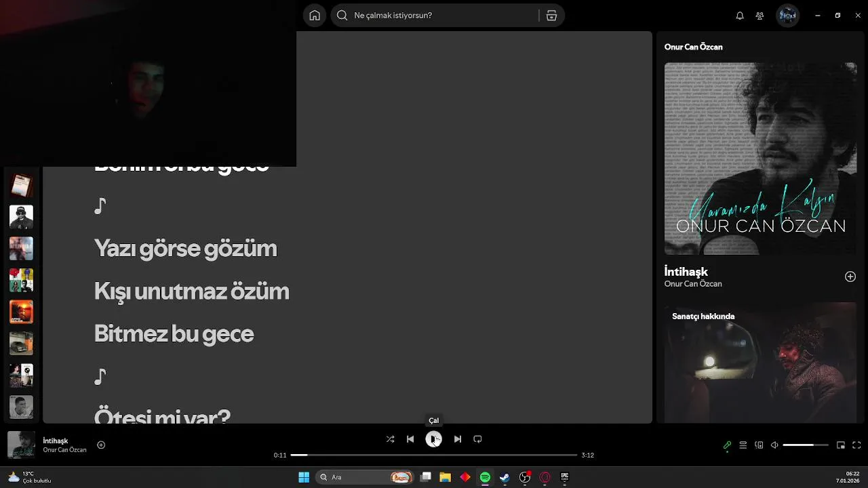
Task: Click the search magnifier icon
Action: click(x=342, y=16)
